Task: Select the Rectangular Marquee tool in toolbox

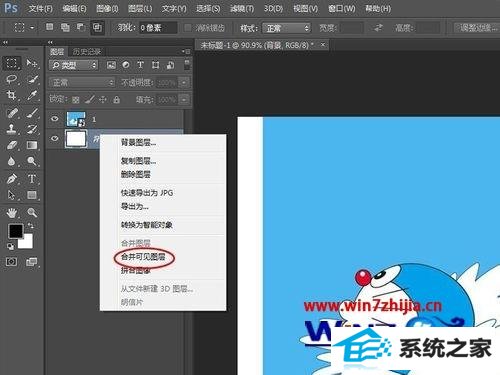Action: [12, 63]
